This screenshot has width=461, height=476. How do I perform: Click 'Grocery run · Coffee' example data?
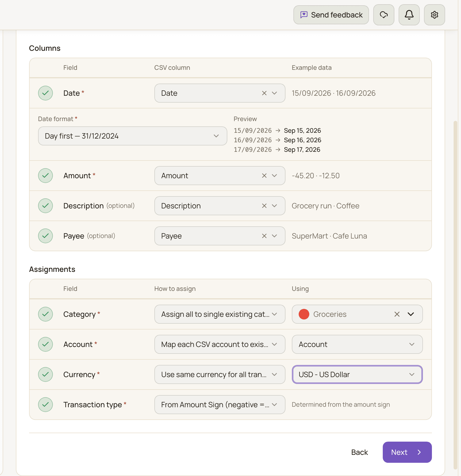(x=326, y=206)
